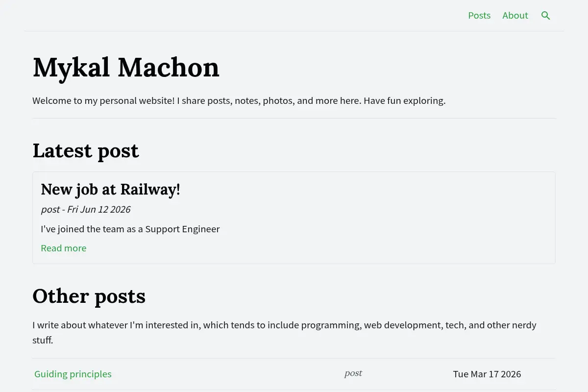Click the word stuff ending the description
588x392 pixels.
coord(43,340)
